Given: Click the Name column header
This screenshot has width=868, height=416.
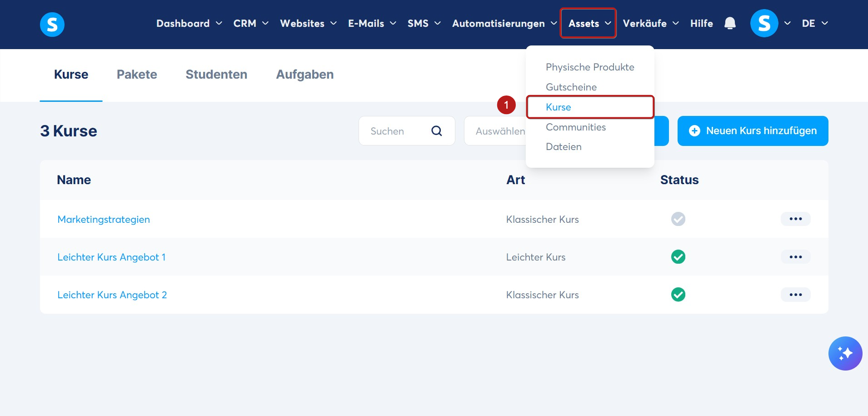Looking at the screenshot, I should (x=74, y=180).
